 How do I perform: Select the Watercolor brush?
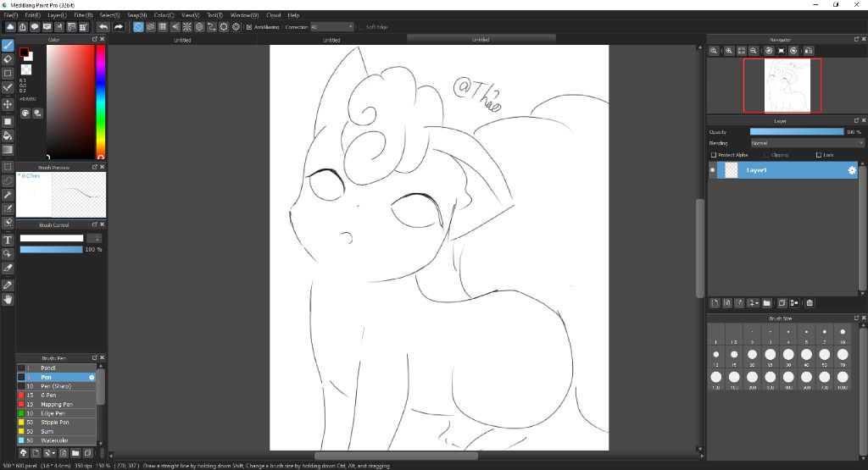(x=57, y=440)
